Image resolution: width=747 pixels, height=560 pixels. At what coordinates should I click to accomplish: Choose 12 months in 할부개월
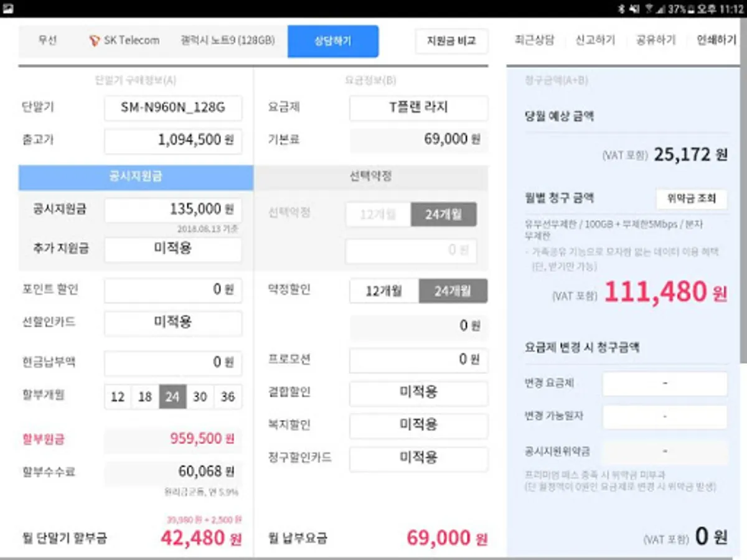click(118, 397)
